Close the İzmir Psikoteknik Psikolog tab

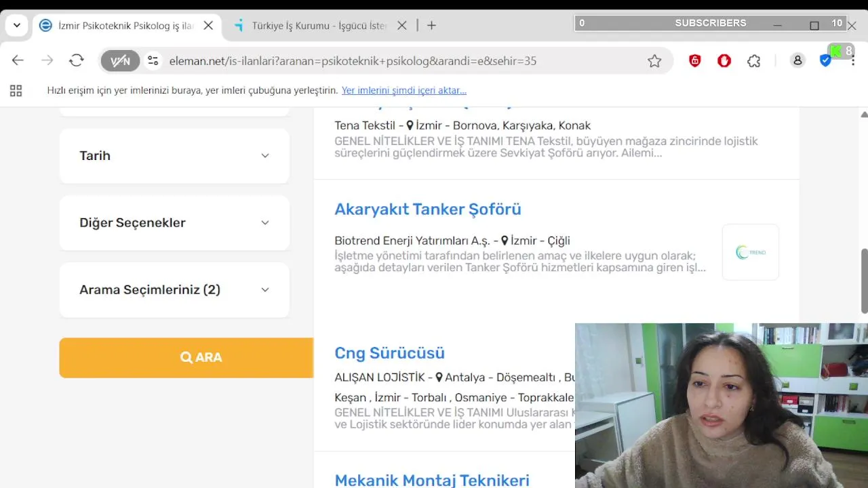pos(208,26)
